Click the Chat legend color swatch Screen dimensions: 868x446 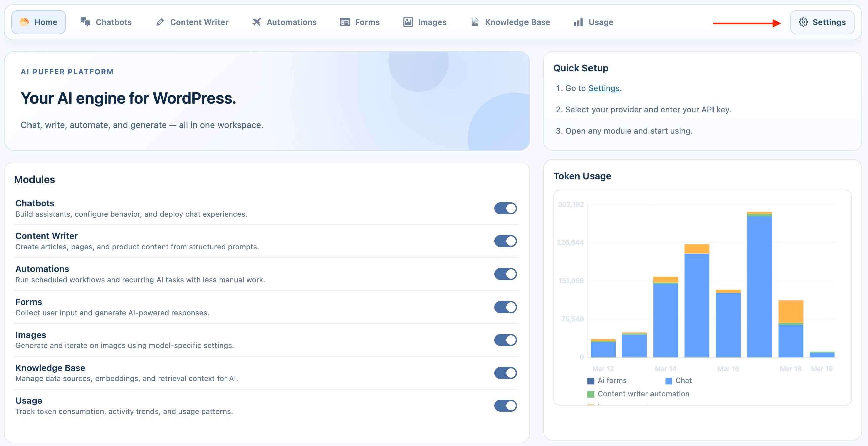tap(669, 381)
